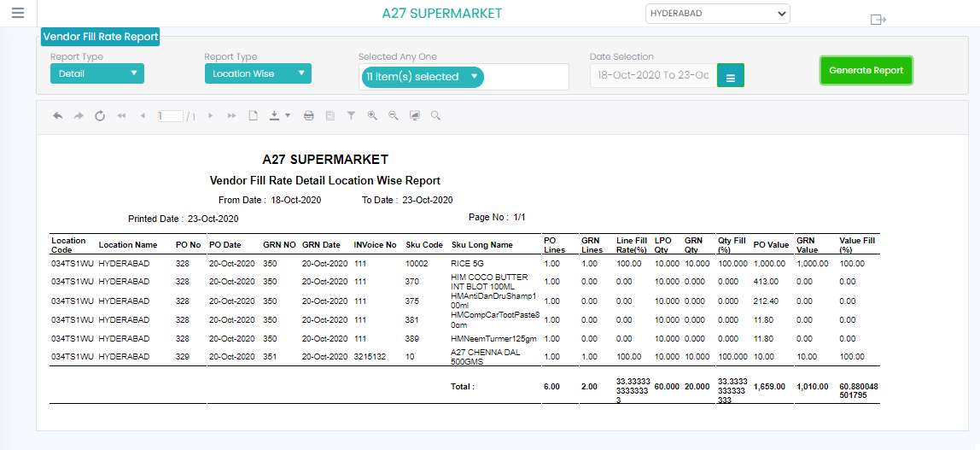Open search with magnifier toolbar icon
The image size is (980, 450).
click(x=435, y=115)
